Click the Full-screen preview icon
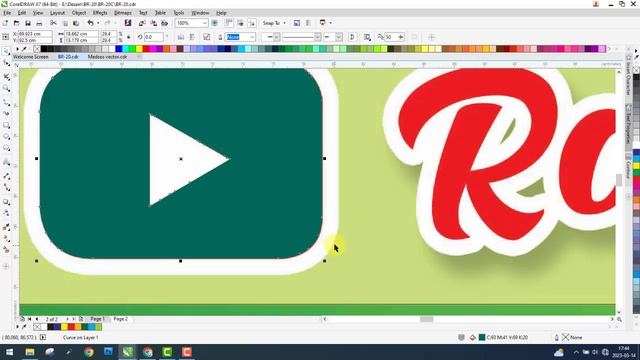Viewport: 640px width, 360px height. pos(215,23)
